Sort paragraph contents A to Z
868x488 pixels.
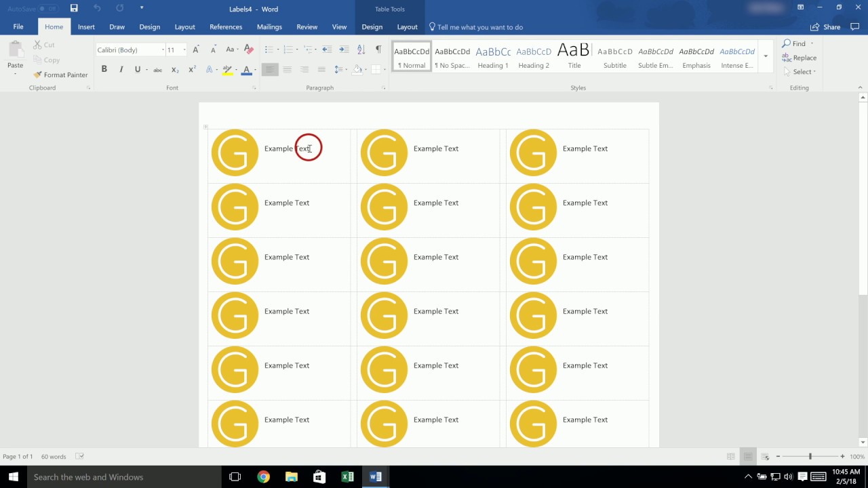pyautogui.click(x=361, y=49)
